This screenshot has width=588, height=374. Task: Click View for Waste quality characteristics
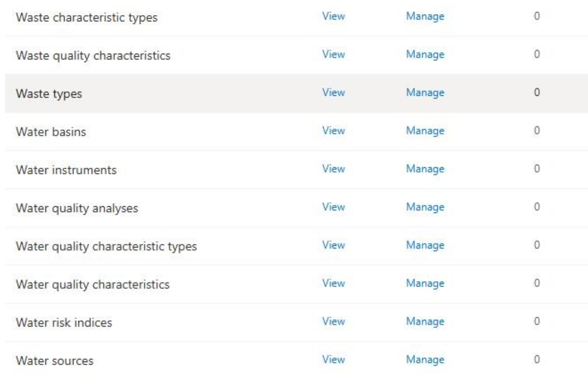pyautogui.click(x=334, y=54)
